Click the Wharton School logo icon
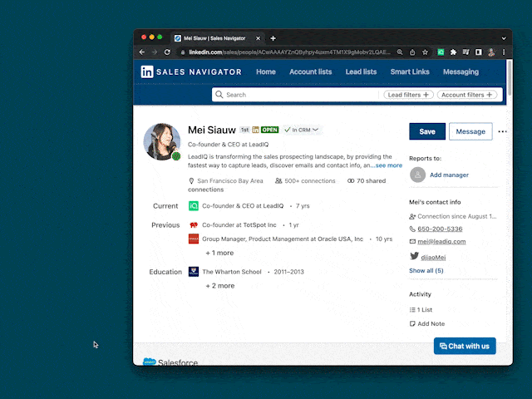The height and width of the screenshot is (399, 532). pos(194,272)
